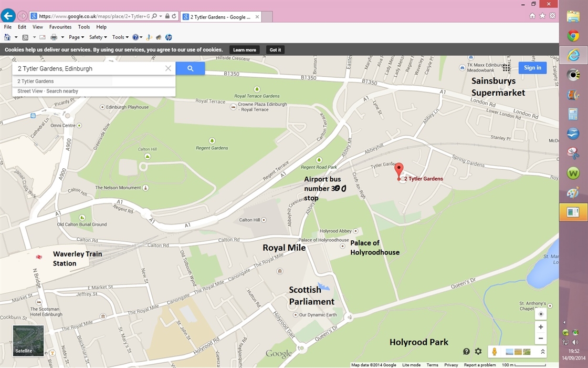The width and height of the screenshot is (588, 368).
Task: Zoom in the map with plus button
Action: (541, 327)
